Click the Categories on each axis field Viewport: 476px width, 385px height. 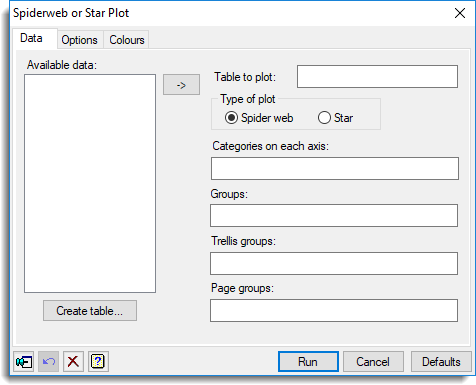pyautogui.click(x=335, y=169)
